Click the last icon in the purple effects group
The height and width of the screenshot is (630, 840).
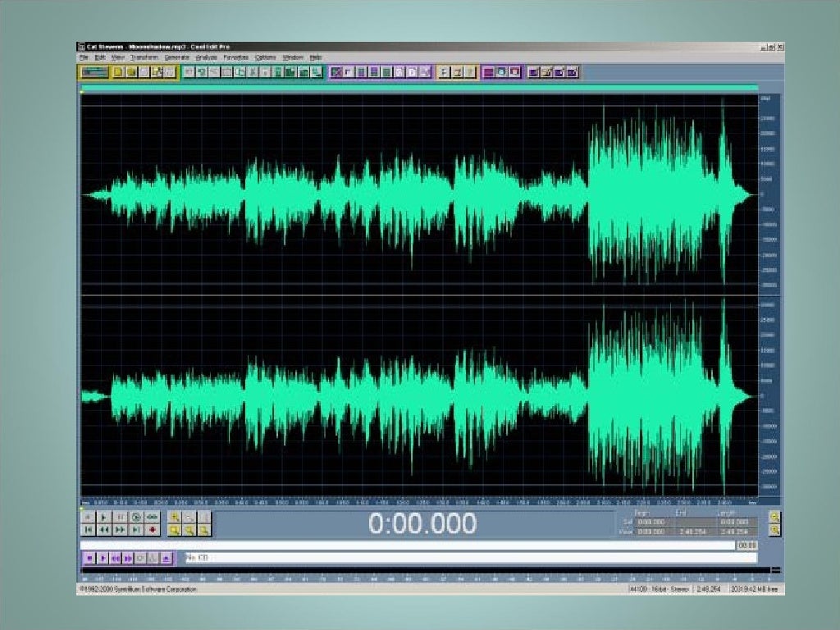pyautogui.click(x=425, y=72)
